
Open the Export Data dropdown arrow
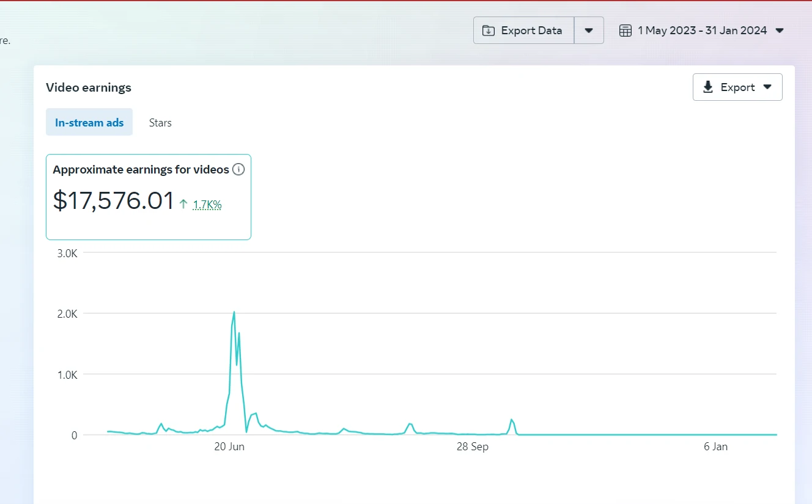tap(589, 31)
